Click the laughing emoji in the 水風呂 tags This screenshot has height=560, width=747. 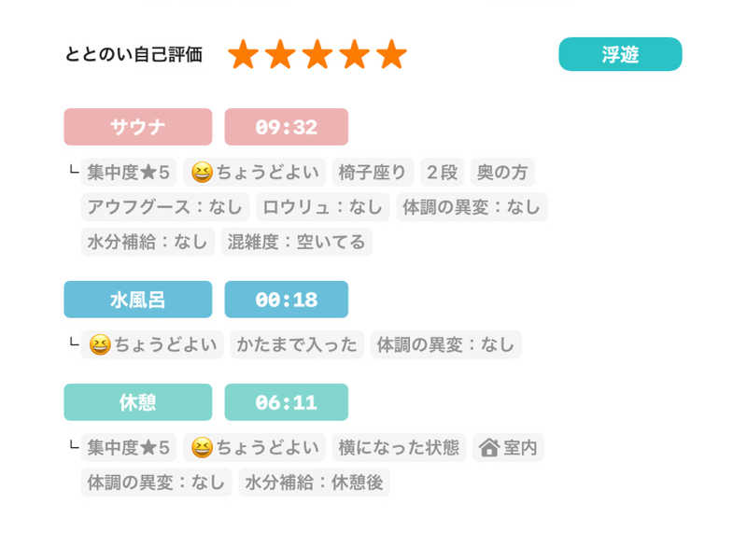tap(99, 345)
